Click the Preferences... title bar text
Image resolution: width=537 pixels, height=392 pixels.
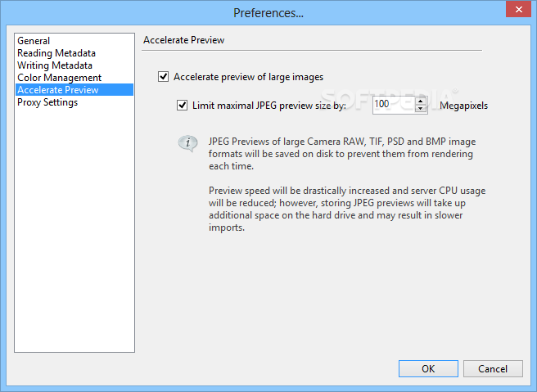pyautogui.click(x=268, y=13)
